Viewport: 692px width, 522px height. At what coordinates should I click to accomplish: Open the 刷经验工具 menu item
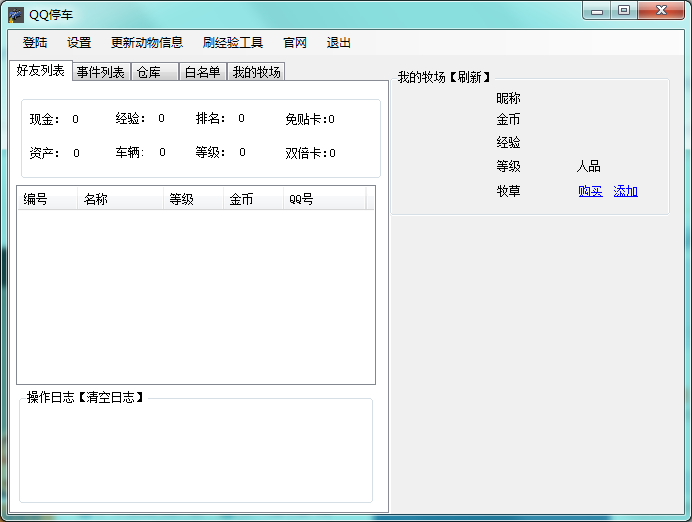[x=232, y=43]
